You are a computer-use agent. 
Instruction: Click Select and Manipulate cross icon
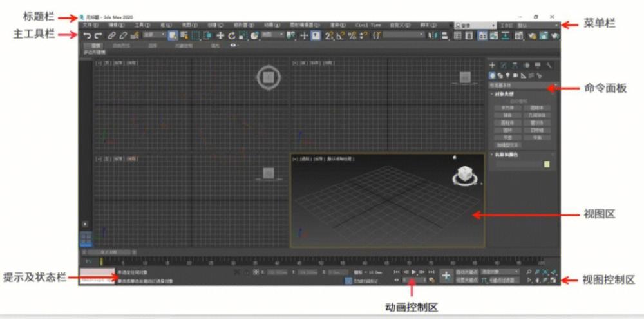[305, 35]
